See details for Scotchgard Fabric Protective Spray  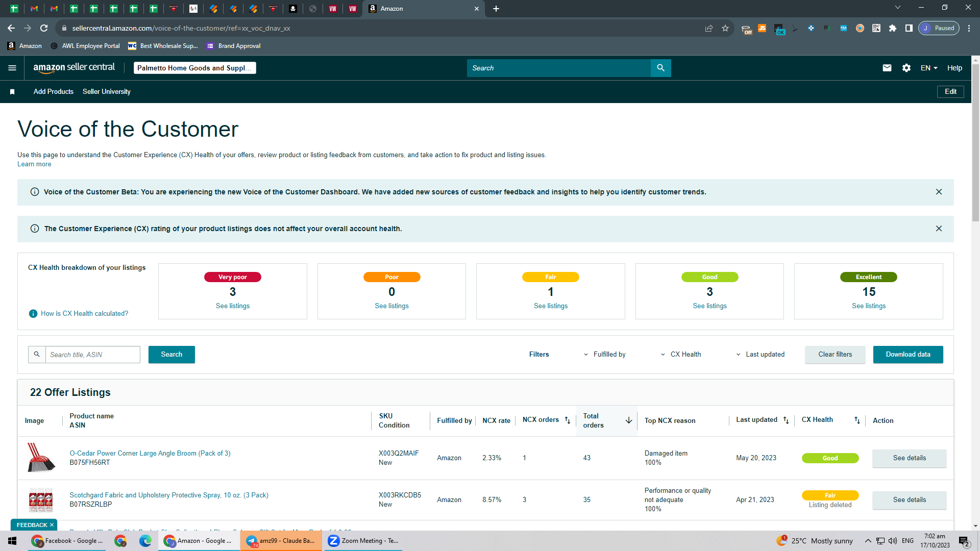(x=910, y=500)
